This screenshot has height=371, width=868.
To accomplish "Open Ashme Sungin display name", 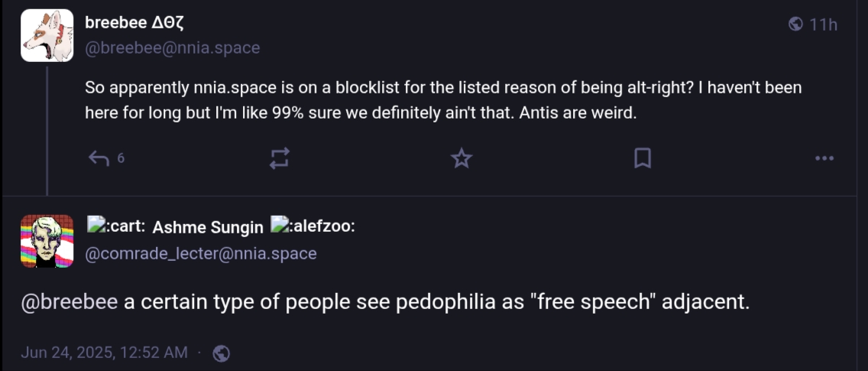I will coord(208,227).
